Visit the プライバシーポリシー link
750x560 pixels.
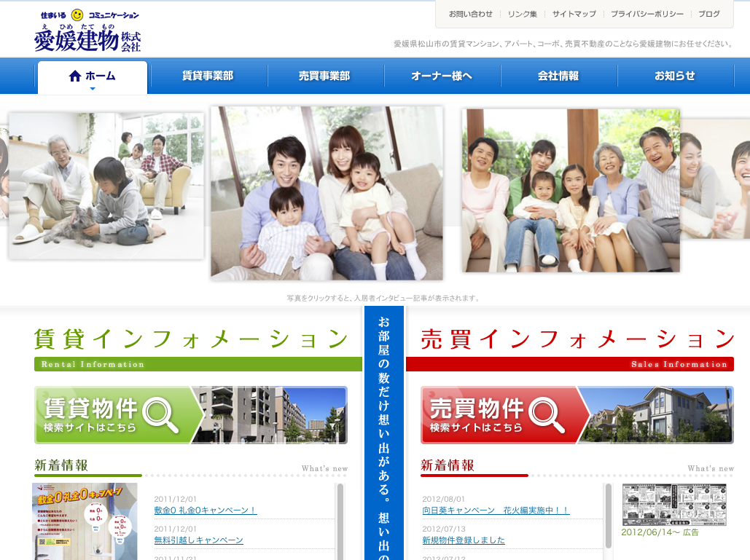pyautogui.click(x=647, y=14)
